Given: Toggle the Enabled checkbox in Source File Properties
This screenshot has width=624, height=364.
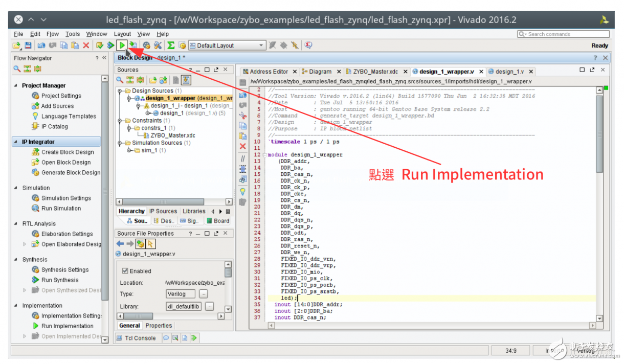Looking at the screenshot, I should point(125,271).
